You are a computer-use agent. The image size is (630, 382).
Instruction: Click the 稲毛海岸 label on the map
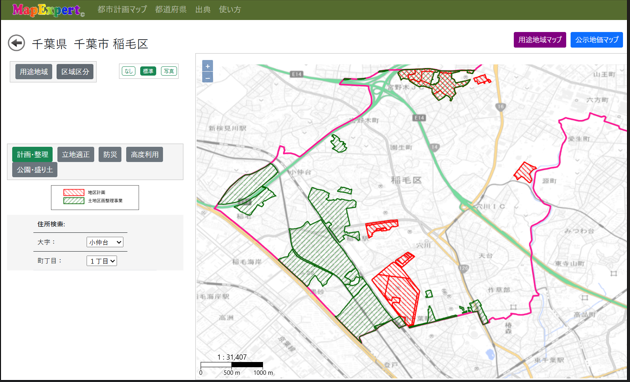[x=247, y=262]
